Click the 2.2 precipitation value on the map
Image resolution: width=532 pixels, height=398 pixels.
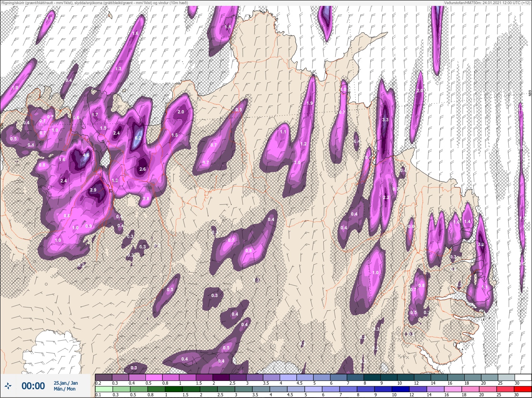pos(386,197)
